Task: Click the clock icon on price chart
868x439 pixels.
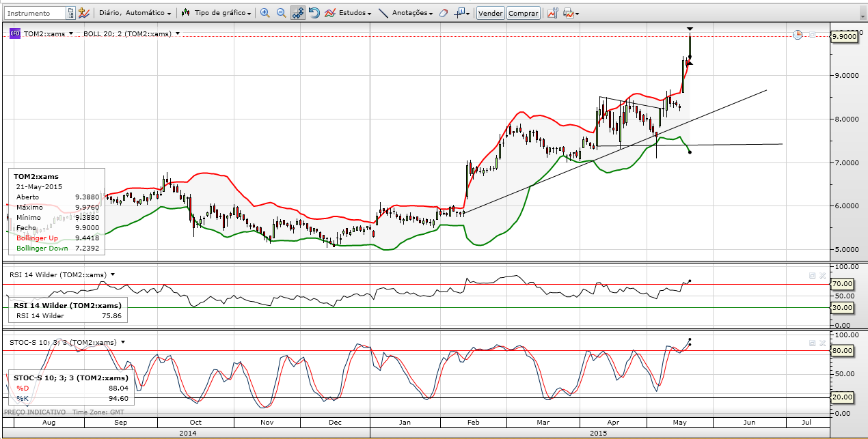Action: coord(798,35)
